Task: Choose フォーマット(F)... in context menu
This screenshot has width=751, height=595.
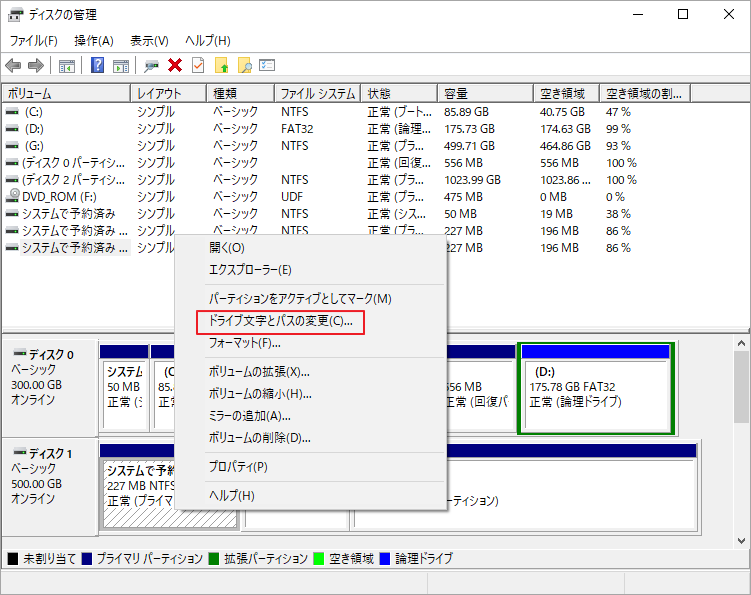Action: (x=311, y=343)
